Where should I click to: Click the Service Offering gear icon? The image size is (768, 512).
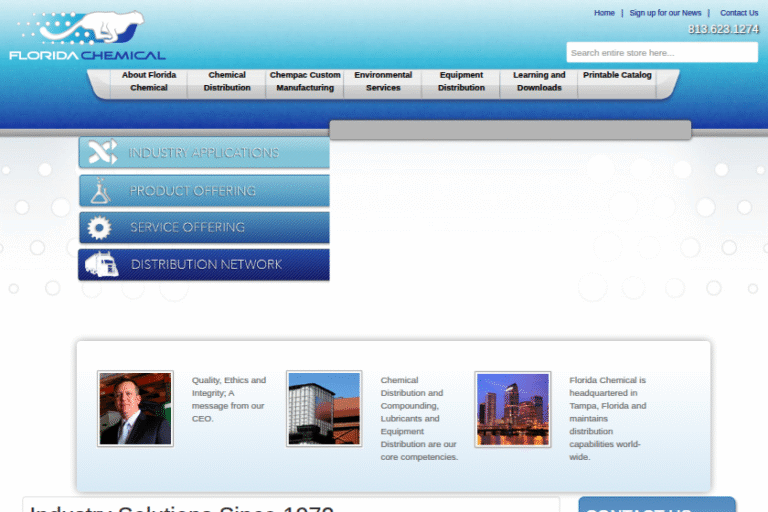pyautogui.click(x=100, y=227)
